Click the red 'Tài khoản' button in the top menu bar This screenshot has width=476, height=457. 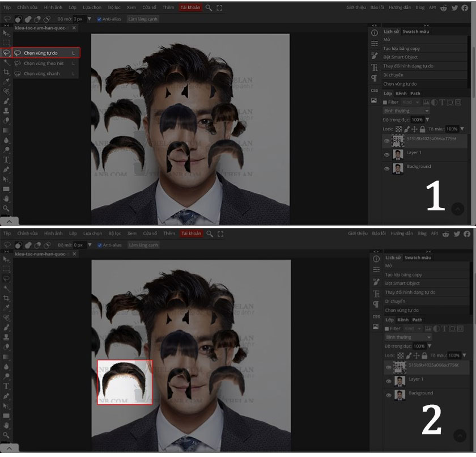190,8
